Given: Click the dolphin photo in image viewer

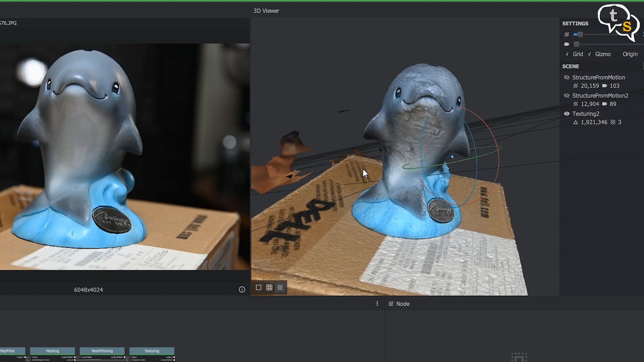Looking at the screenshot, I should [x=125, y=157].
